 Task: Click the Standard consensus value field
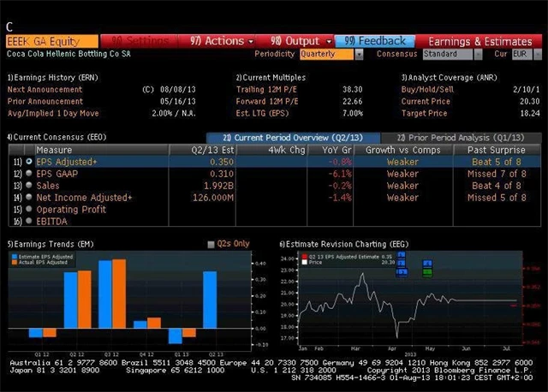click(448, 54)
